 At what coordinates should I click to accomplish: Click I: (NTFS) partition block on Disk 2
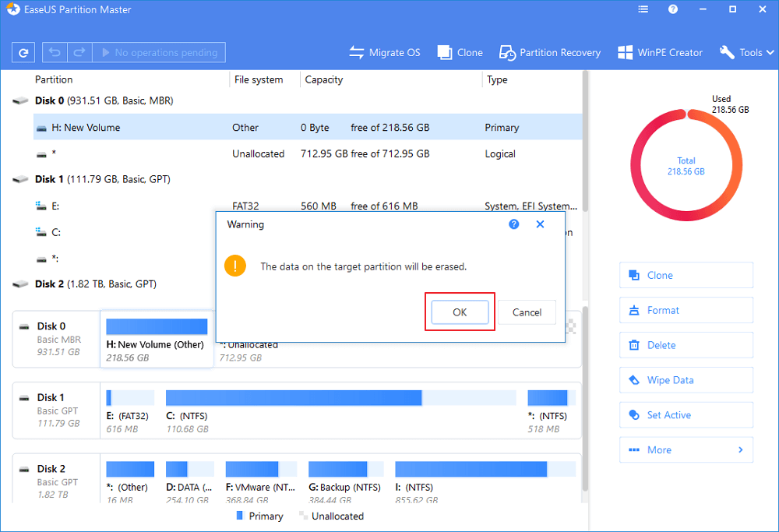click(485, 482)
